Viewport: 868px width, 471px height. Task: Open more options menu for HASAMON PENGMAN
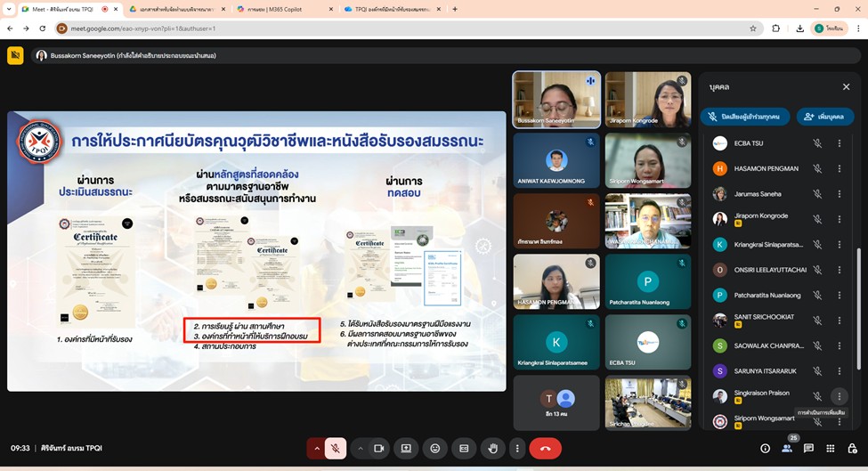coord(839,168)
